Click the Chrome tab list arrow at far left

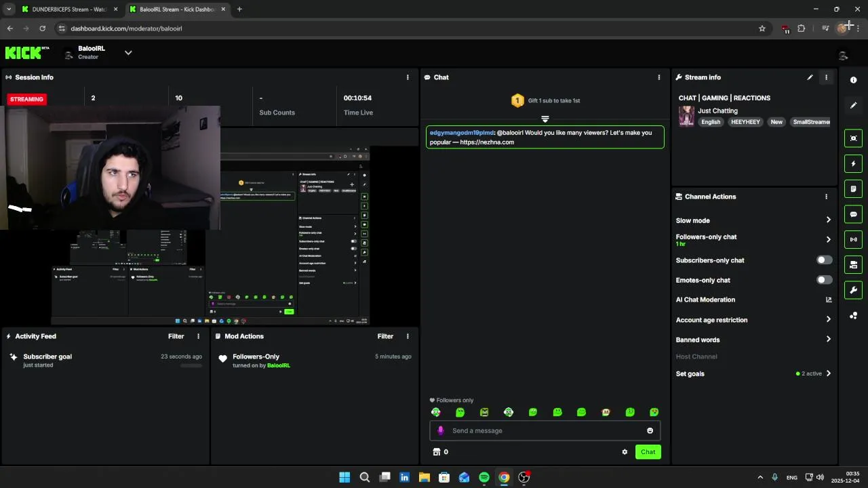click(9, 9)
